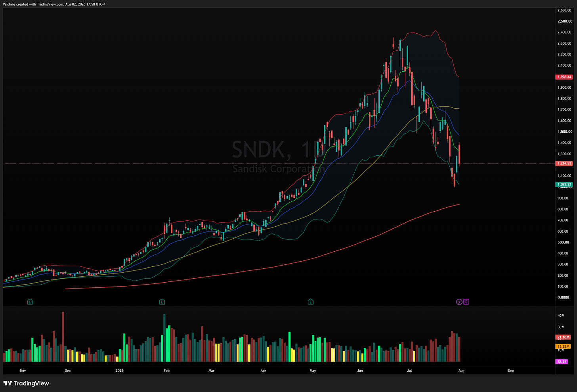Click the 2,600.00 price axis label

pos(564,10)
